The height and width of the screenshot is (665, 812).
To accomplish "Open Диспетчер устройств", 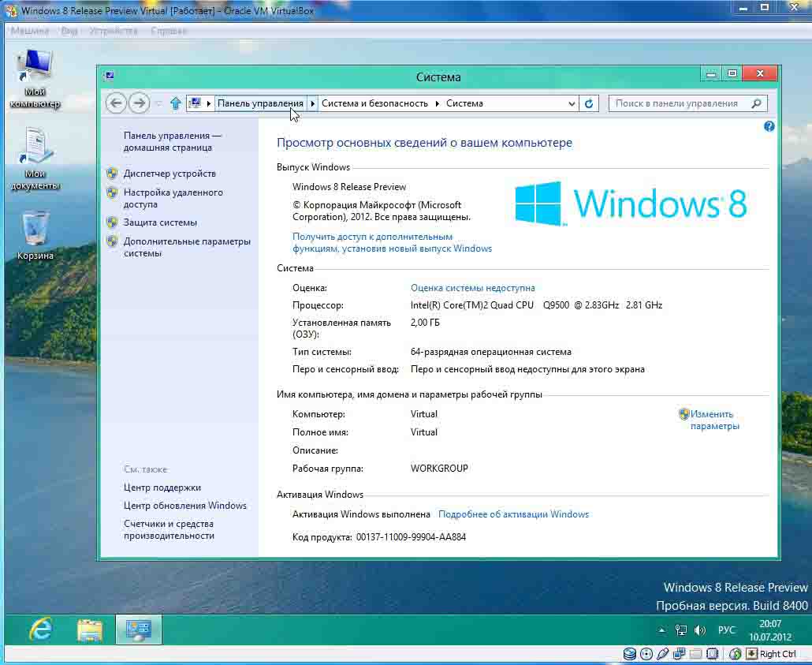I will coord(169,174).
